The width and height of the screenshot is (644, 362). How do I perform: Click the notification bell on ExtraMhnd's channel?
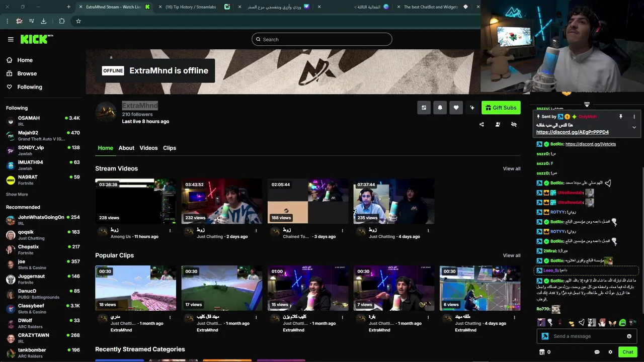[x=440, y=108]
